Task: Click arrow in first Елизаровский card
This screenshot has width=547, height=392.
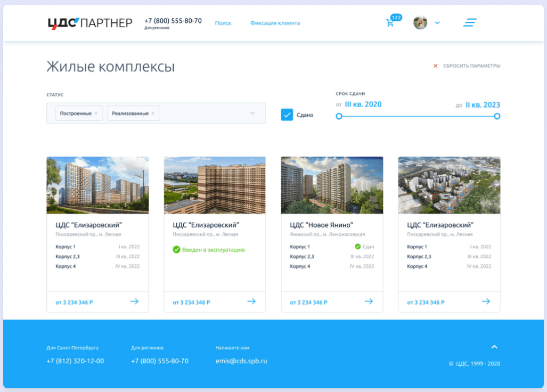Action: (134, 301)
